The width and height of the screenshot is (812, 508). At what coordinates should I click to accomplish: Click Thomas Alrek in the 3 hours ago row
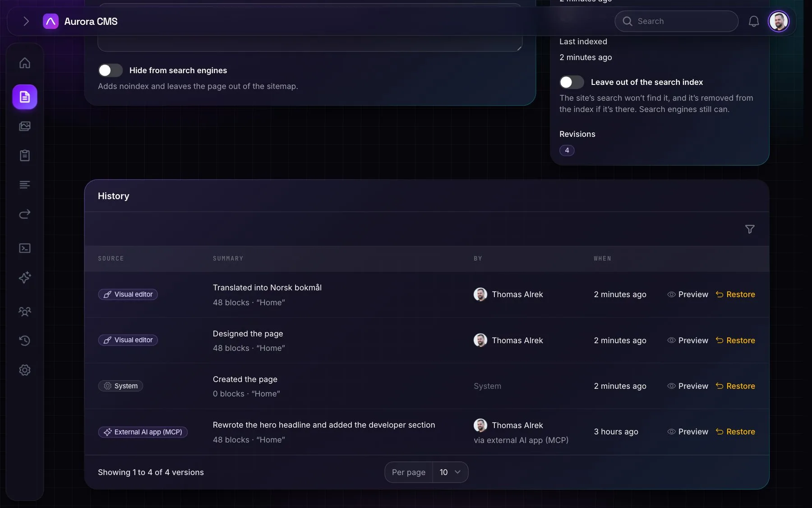[517, 425]
